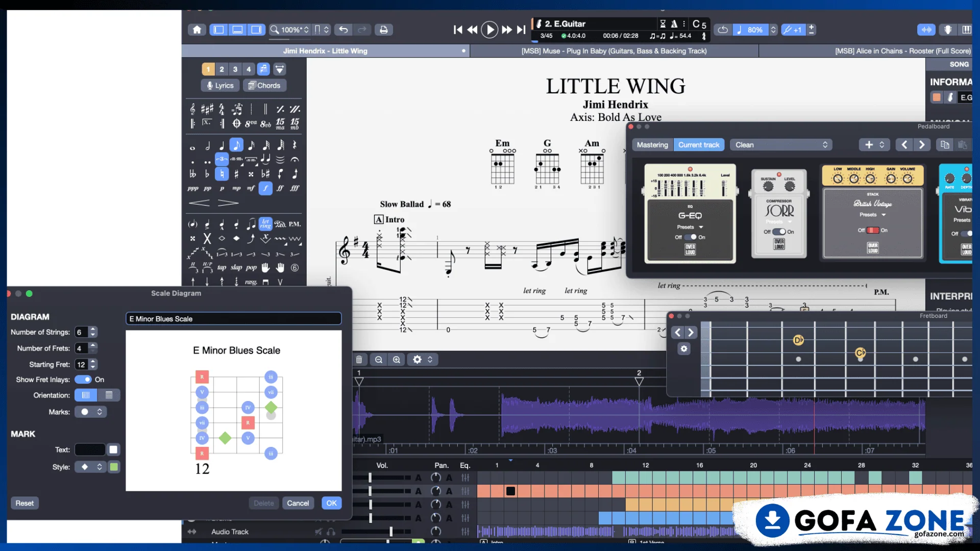This screenshot has width=980, height=551.
Task: Toggle British Vintage amp on/off switch
Action: (x=873, y=230)
